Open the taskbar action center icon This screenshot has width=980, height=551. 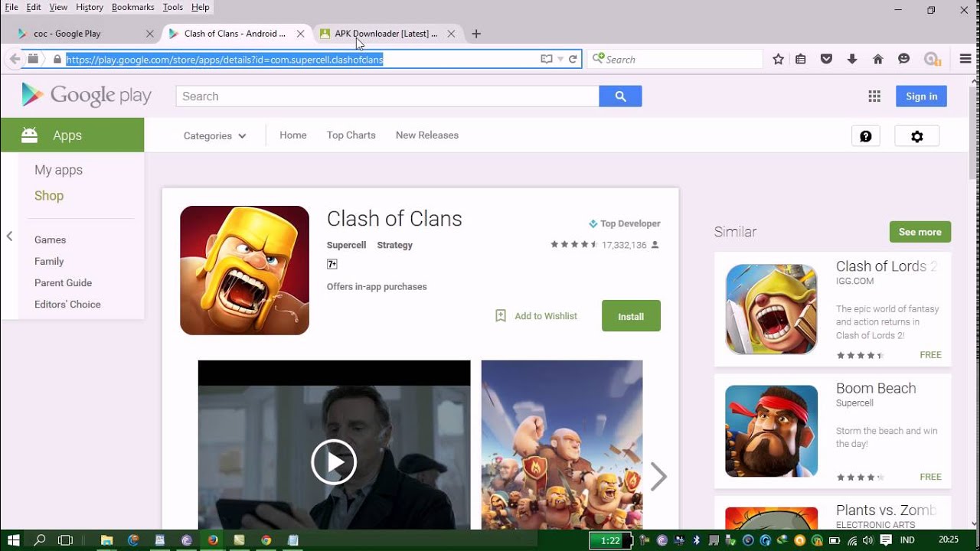pyautogui.click(x=886, y=540)
